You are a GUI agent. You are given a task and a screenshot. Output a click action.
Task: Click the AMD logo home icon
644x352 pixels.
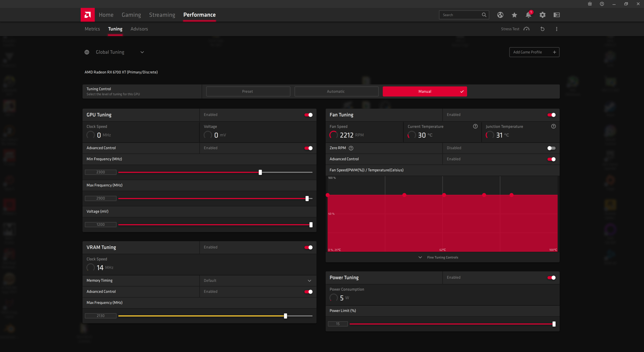(88, 15)
